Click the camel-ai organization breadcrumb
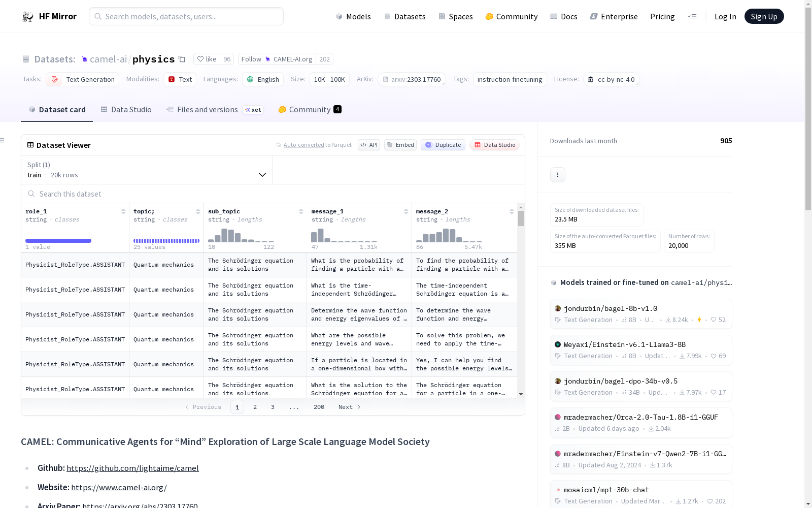 [108, 59]
